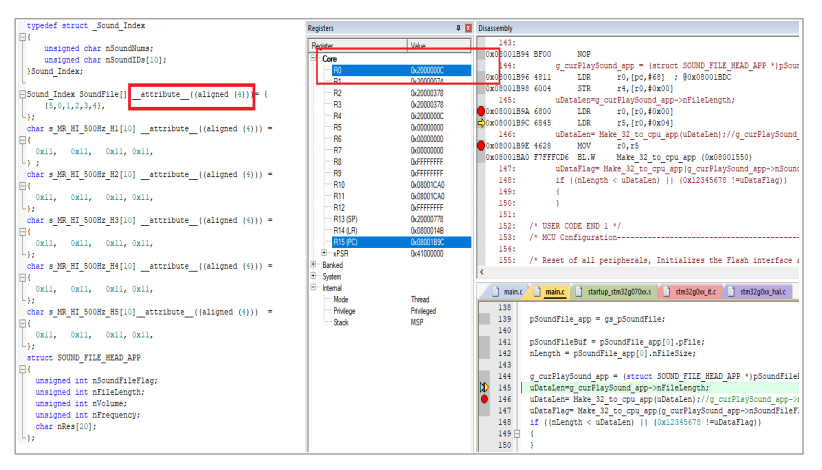Toggle the breakpoint on source line 146

485,398
